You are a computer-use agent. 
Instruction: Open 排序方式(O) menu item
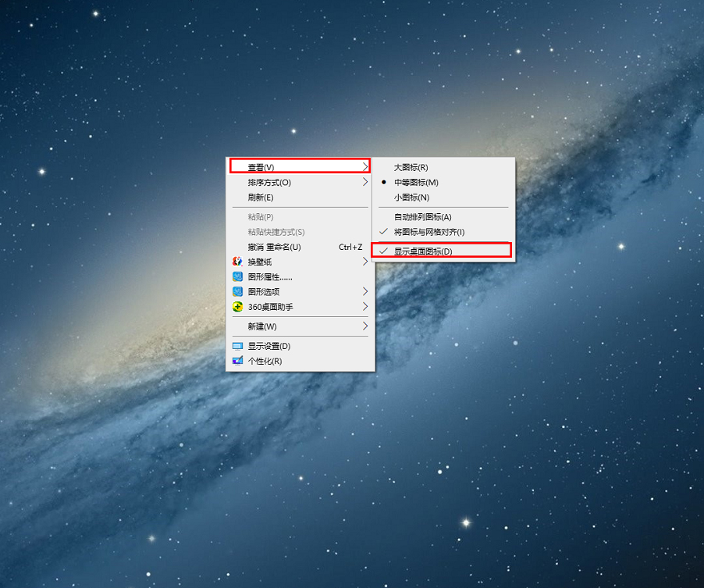coord(300,183)
